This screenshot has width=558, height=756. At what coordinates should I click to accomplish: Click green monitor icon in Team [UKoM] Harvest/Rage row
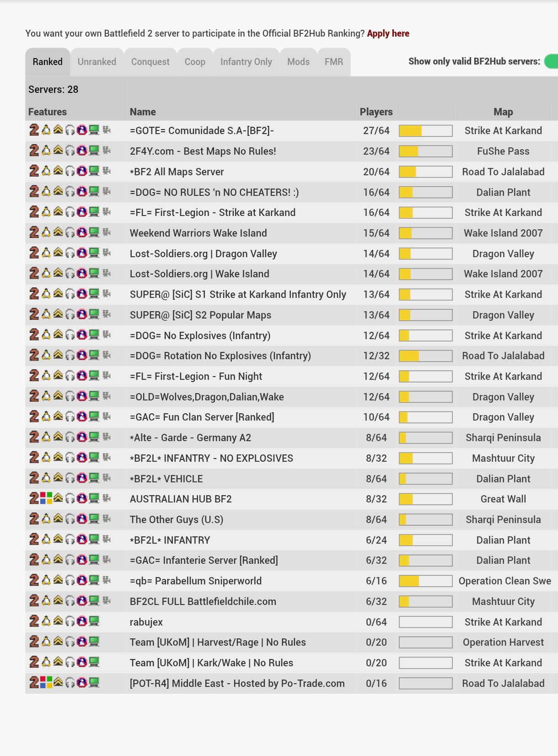point(94,642)
